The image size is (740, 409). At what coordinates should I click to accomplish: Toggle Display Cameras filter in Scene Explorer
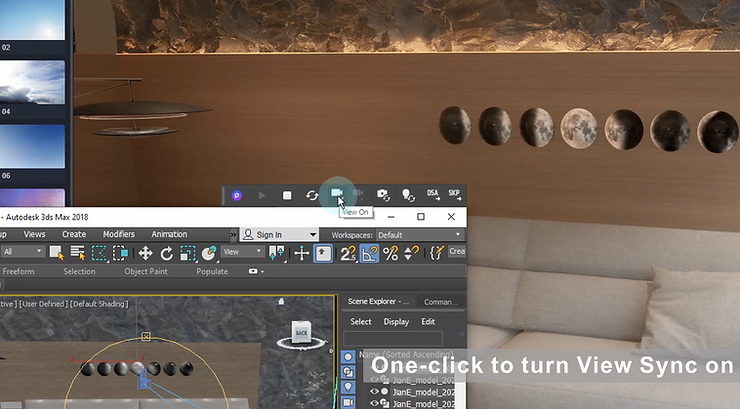point(348,402)
